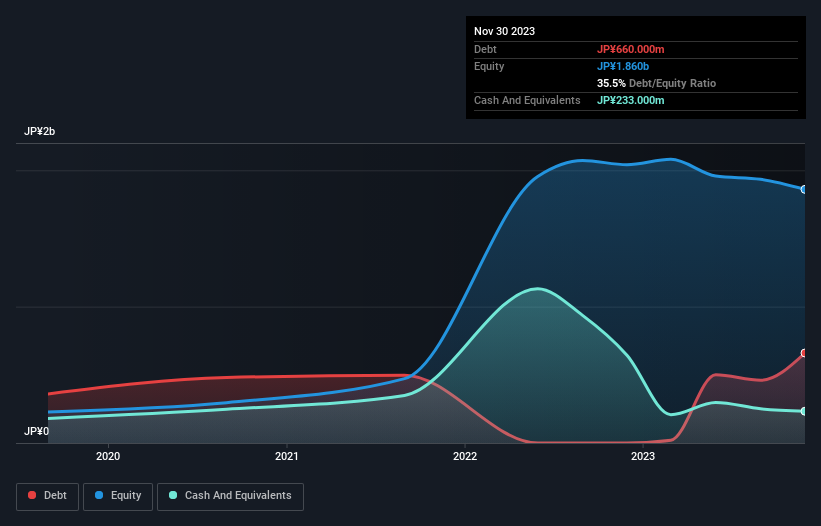821x526 pixels.
Task: Click the tooltip Equity row label
Action: pos(489,66)
